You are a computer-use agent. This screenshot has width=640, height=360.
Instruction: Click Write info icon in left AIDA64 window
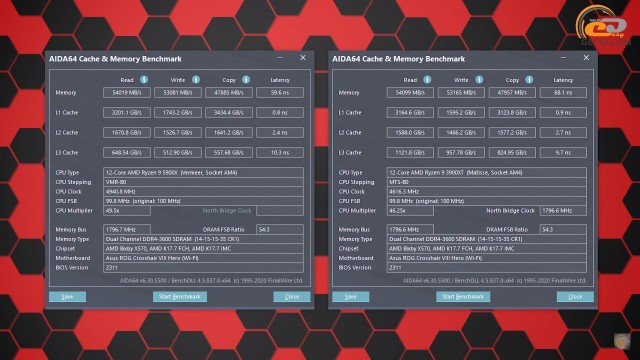[196, 80]
